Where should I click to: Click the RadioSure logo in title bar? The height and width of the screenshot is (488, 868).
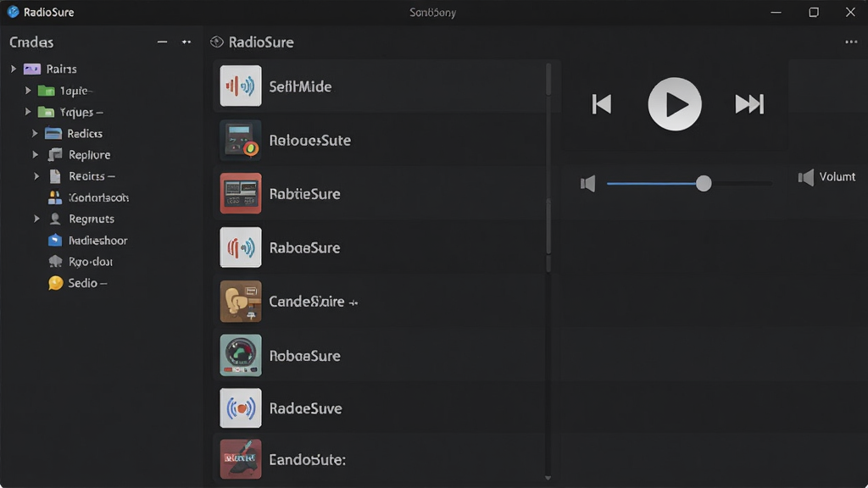coord(13,12)
